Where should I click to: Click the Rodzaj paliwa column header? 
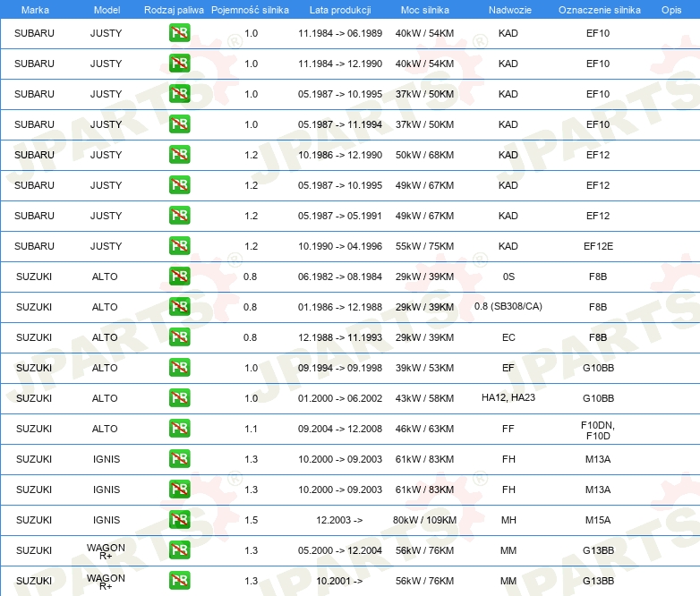click(174, 10)
